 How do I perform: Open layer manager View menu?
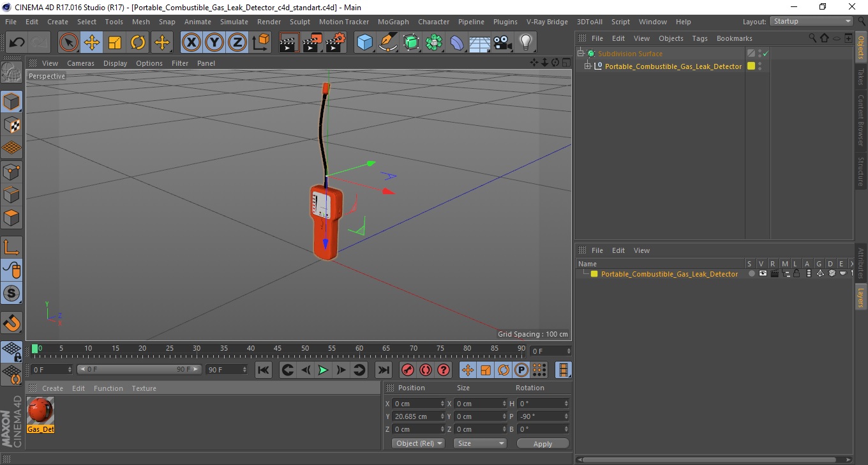tap(641, 250)
